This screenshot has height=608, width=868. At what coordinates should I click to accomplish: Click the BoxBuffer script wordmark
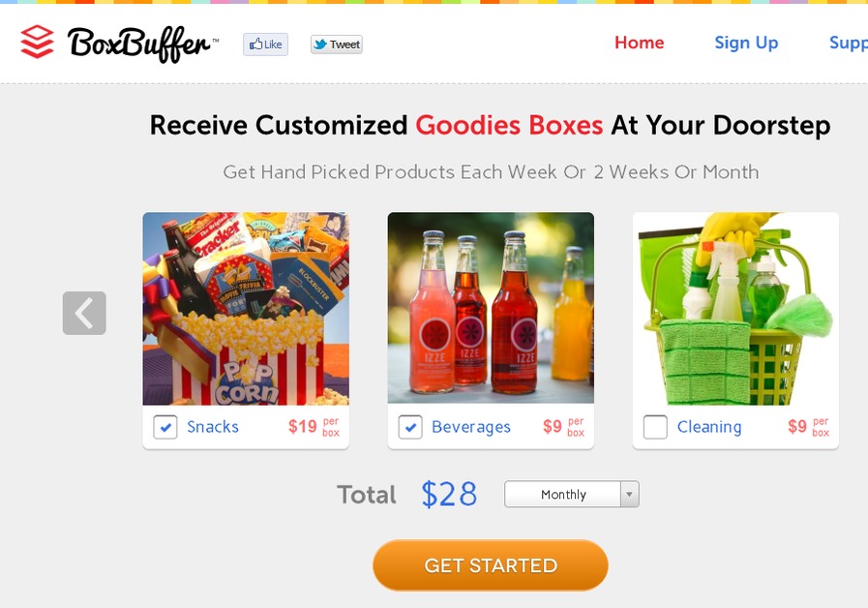pos(139,44)
